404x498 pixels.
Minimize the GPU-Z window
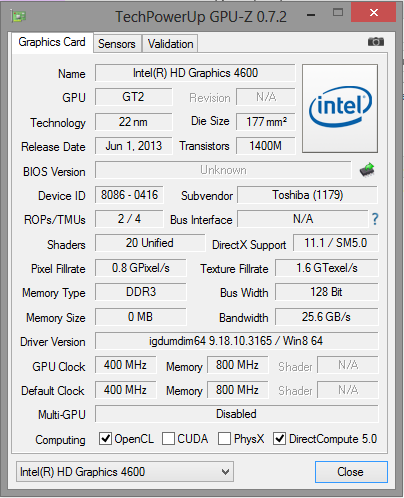[311, 15]
